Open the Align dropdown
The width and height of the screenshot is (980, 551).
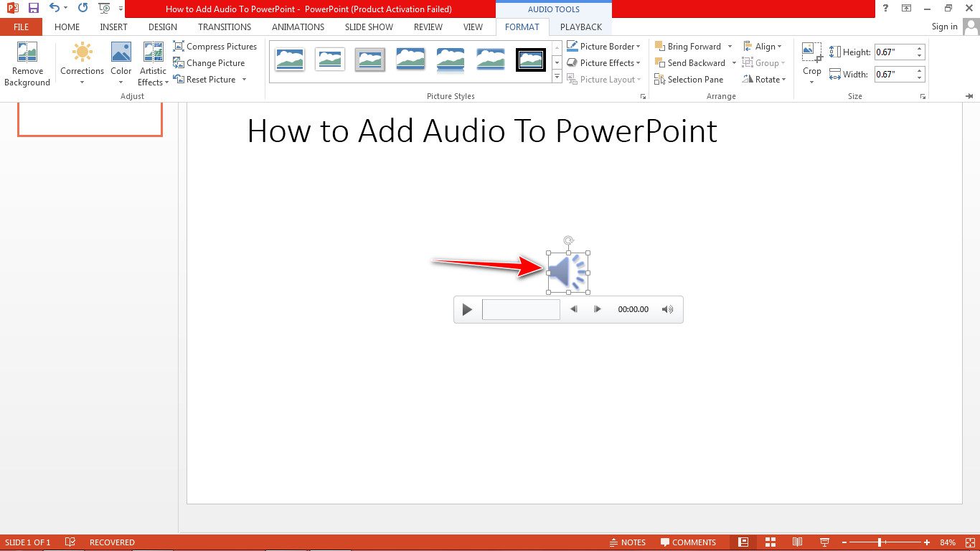763,47
